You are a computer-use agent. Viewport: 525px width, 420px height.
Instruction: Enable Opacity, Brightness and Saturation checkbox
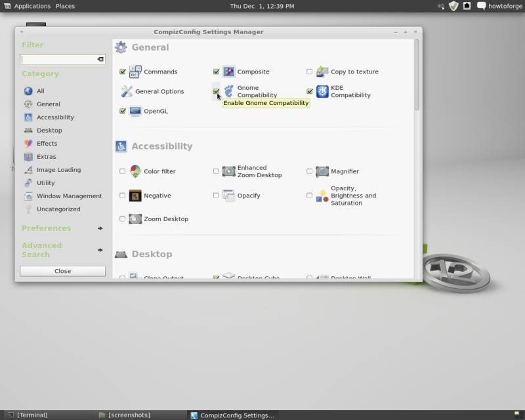[x=309, y=196]
